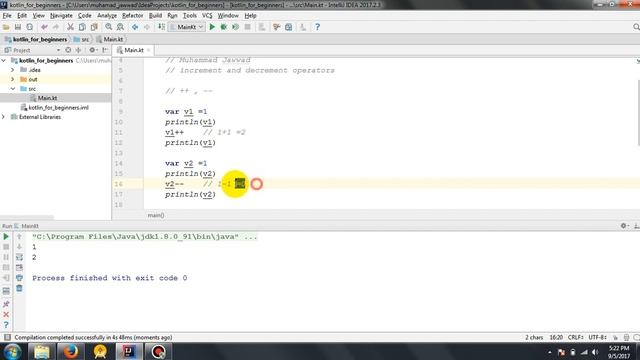Toggle read-only lock icon in status bar

[x=615, y=338]
